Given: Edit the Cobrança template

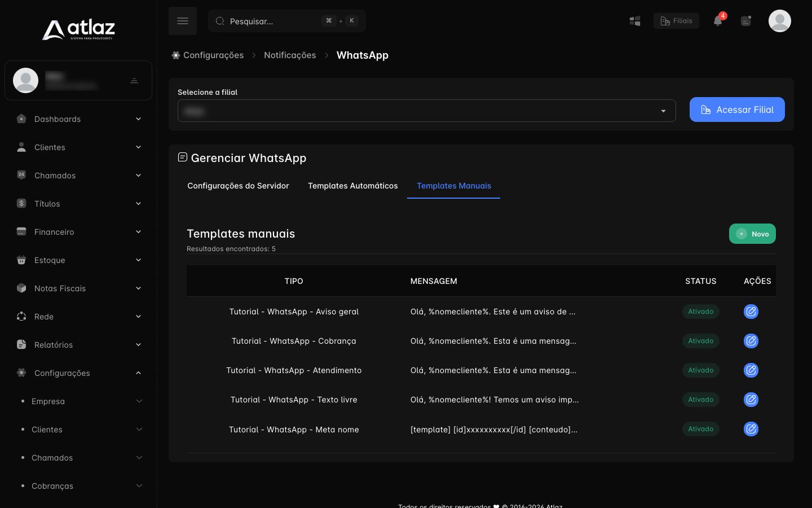Looking at the screenshot, I should click(751, 341).
